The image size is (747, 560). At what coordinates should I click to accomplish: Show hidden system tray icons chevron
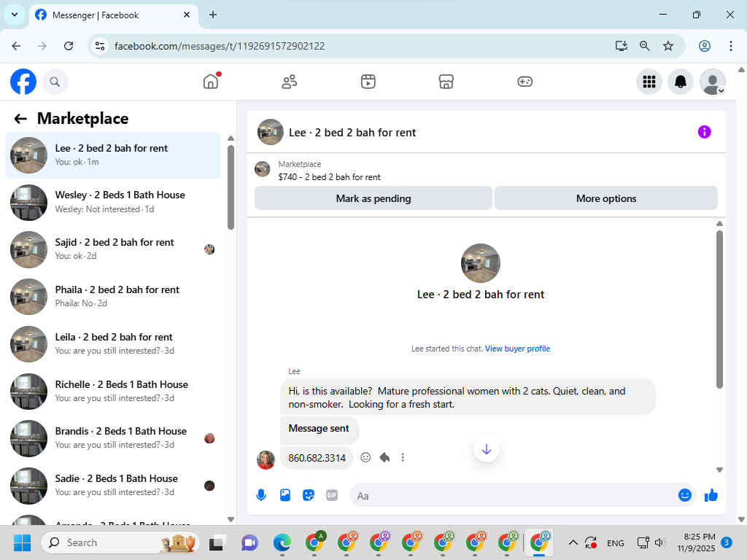(x=573, y=542)
